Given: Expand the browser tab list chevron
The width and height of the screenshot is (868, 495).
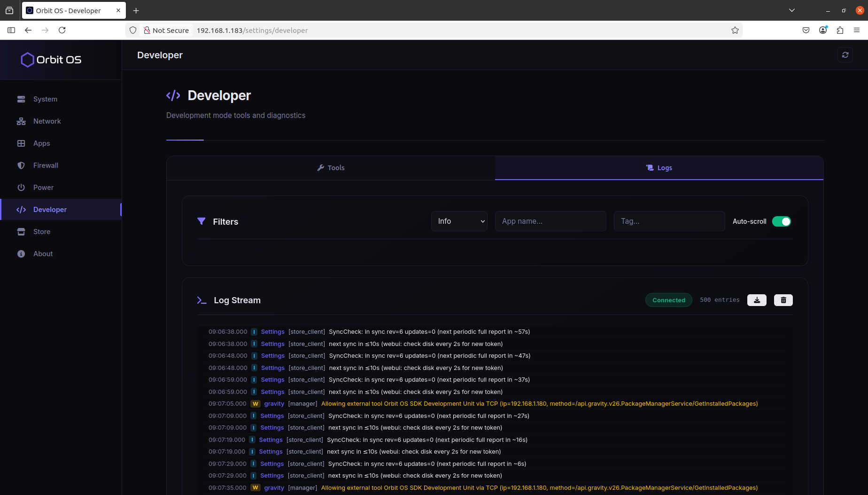Looking at the screenshot, I should tap(792, 10).
